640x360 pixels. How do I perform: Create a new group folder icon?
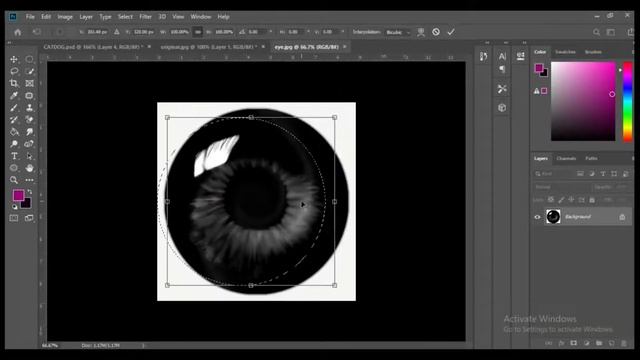point(599,343)
